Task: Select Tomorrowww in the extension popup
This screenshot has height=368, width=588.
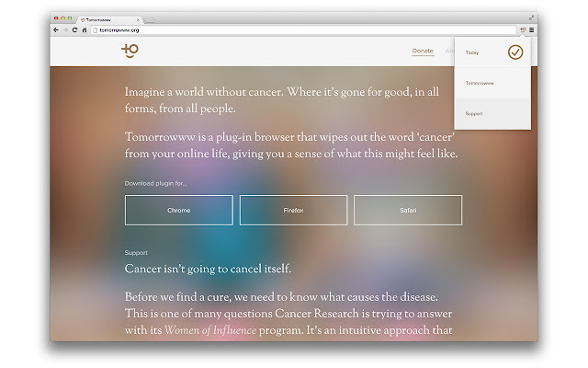Action: pos(492,83)
